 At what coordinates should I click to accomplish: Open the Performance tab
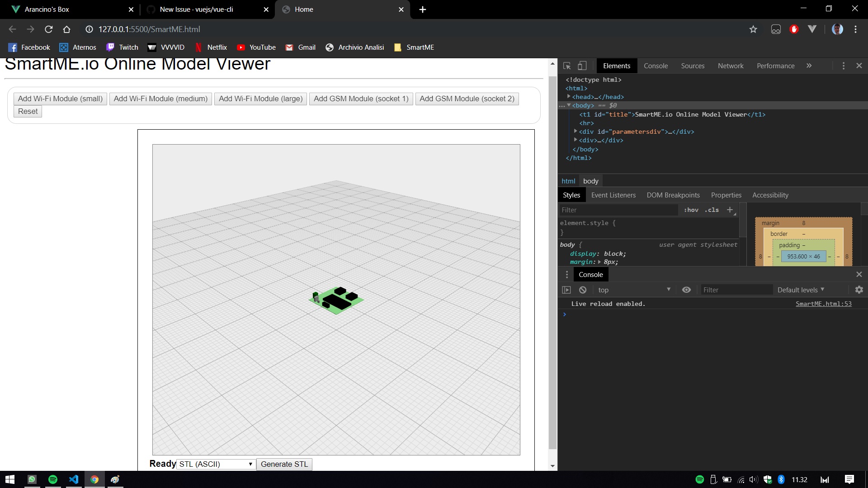[x=775, y=66]
